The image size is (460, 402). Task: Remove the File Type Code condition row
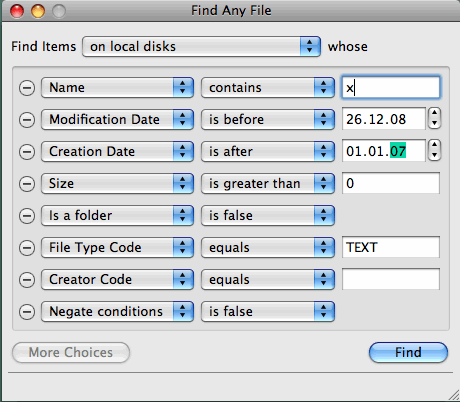(x=27, y=248)
